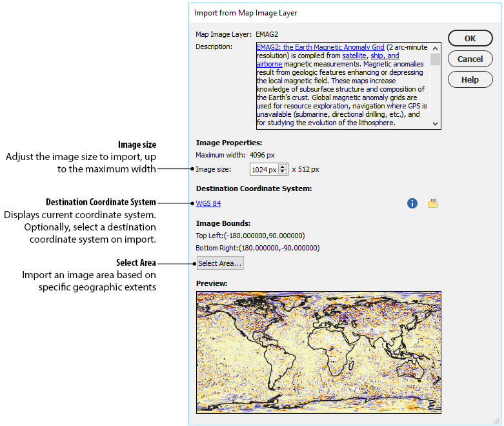Open the EMAG2 Earth Magnetic Anomaly Grid link
The height and width of the screenshot is (426, 504).
click(x=320, y=47)
